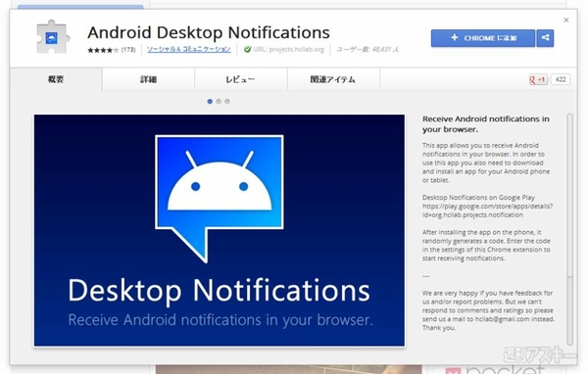
Task: Click the Android robot speech-bubble logo
Action: [x=220, y=198]
